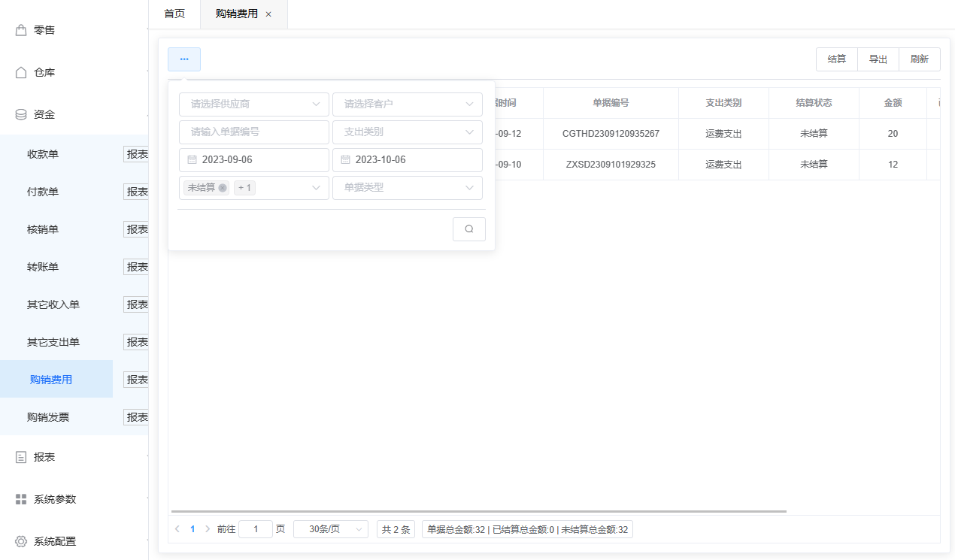
Task: Click the 系统参数 grid icon
Action: pyautogui.click(x=21, y=499)
